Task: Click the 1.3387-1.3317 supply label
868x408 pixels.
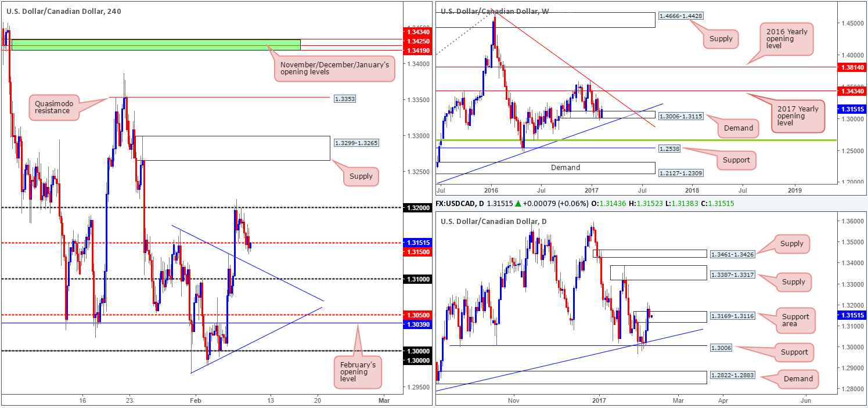Action: click(732, 273)
